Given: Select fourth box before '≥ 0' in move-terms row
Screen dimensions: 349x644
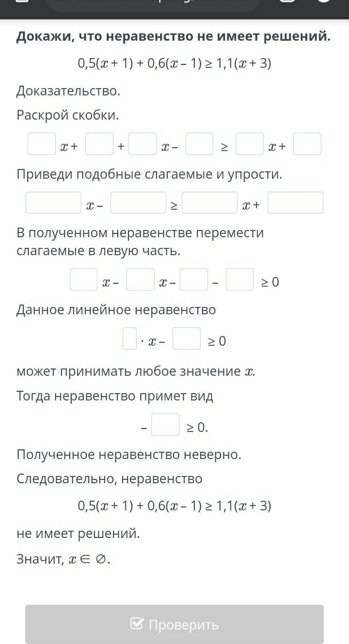Looking at the screenshot, I should click(240, 279).
